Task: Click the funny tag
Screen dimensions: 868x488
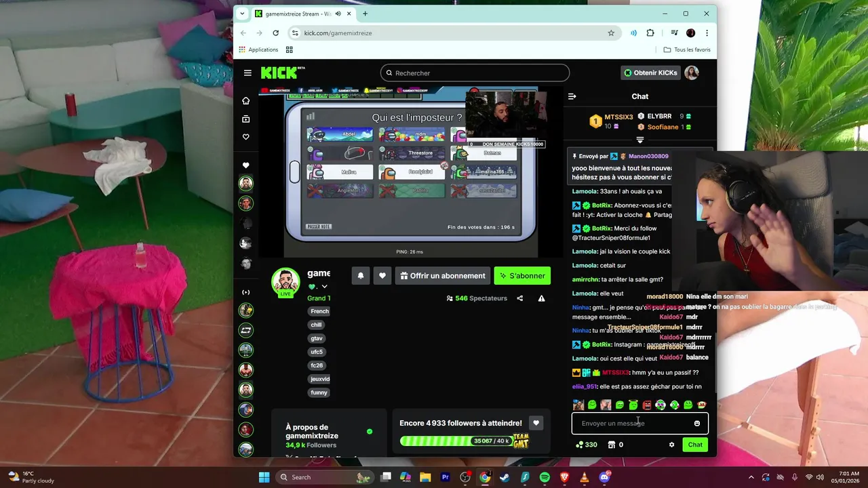Action: pos(319,392)
